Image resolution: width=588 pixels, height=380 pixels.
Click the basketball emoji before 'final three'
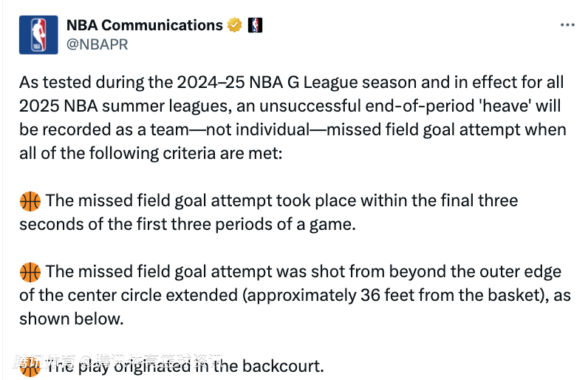[30, 201]
